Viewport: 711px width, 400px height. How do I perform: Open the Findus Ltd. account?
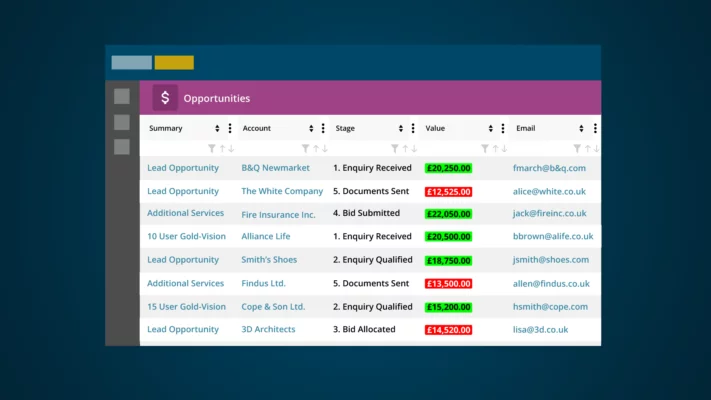pyautogui.click(x=263, y=283)
